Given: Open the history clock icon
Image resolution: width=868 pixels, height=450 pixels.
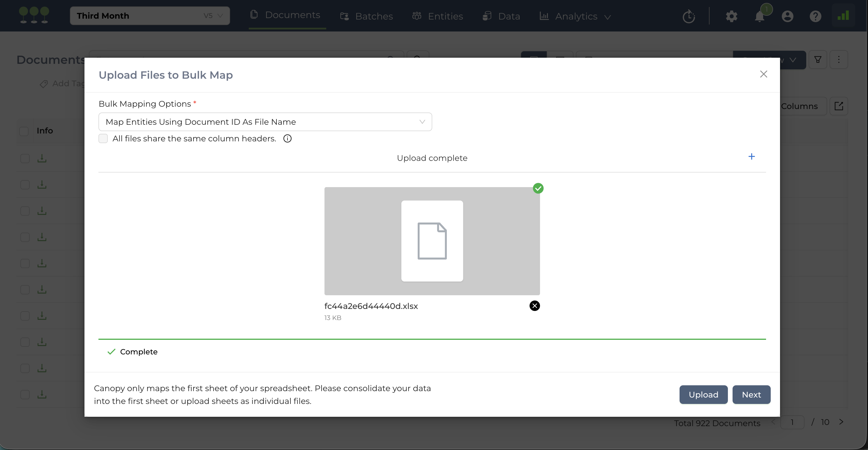Looking at the screenshot, I should [688, 16].
